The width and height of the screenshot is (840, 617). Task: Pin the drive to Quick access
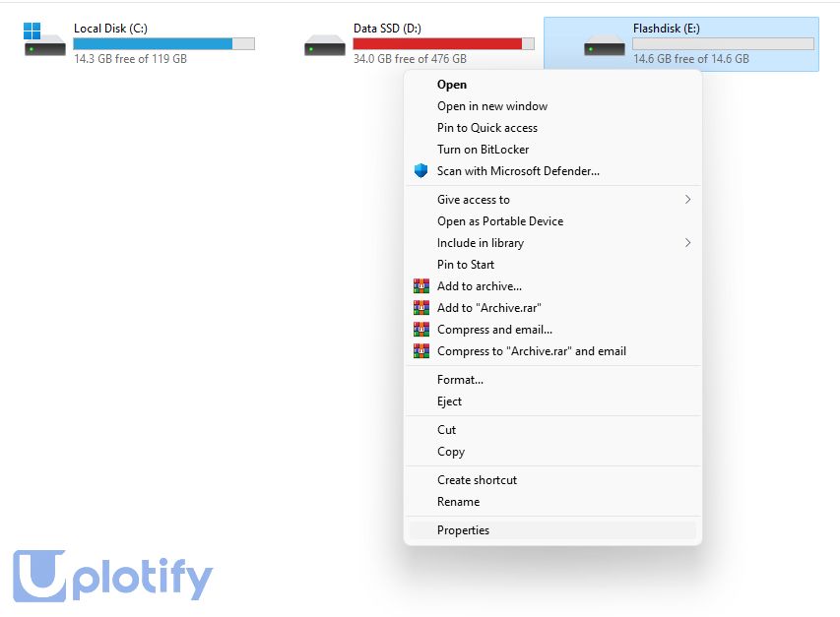(487, 128)
